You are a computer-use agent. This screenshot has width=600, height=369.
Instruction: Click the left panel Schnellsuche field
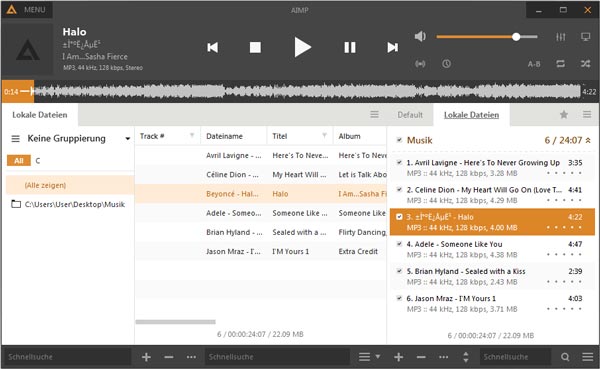(x=67, y=357)
